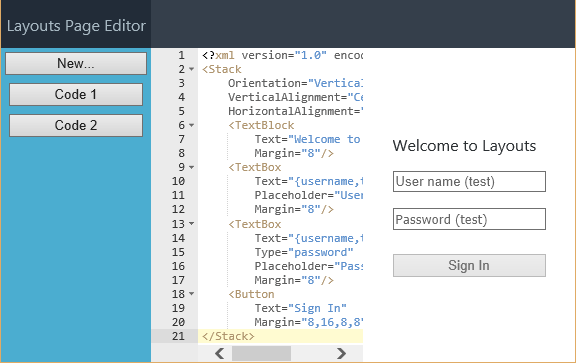Viewport: 576px width, 363px height.
Task: Click the <TextBlock tag on line 6
Action: click(261, 125)
